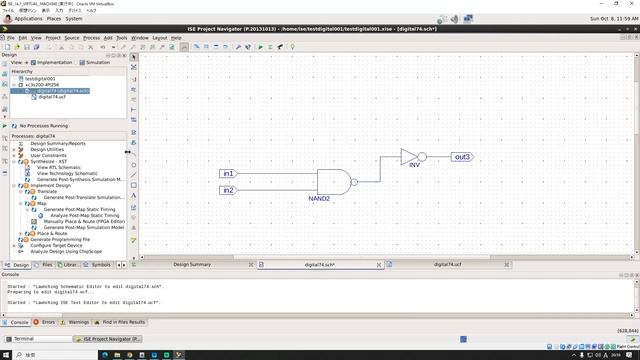
Task: Click the Terminal taskbar button
Action: (38, 339)
